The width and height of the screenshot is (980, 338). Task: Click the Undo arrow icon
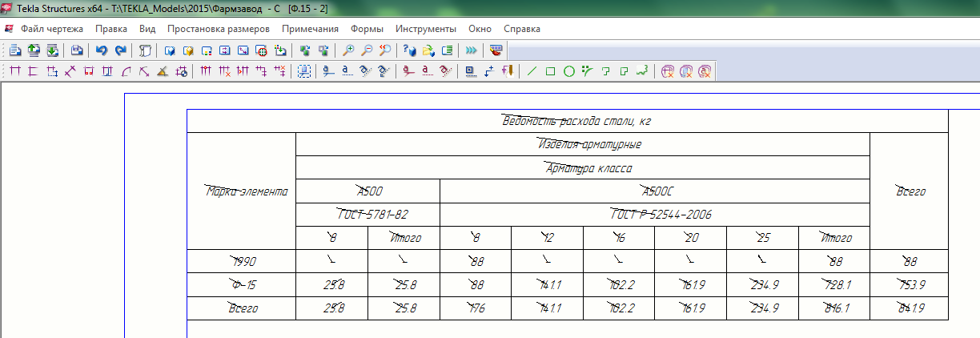coord(102,50)
